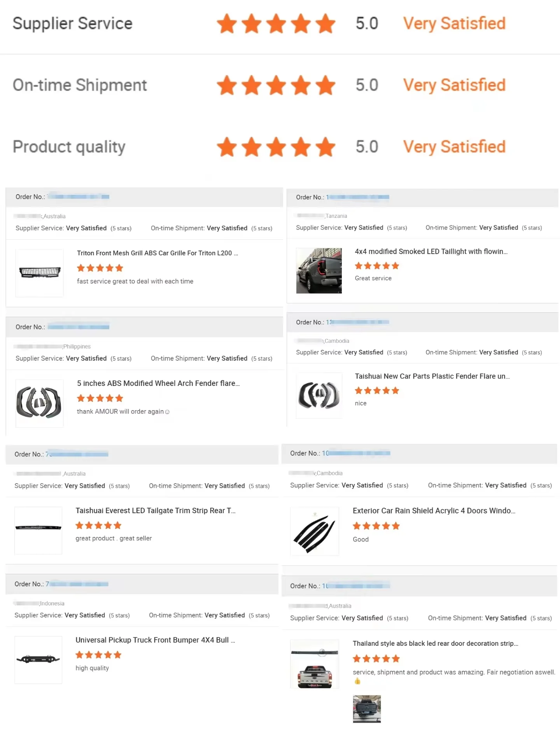This screenshot has height=747, width=560.
Task: Click the Supplier Service star rating
Action: pyautogui.click(x=276, y=23)
